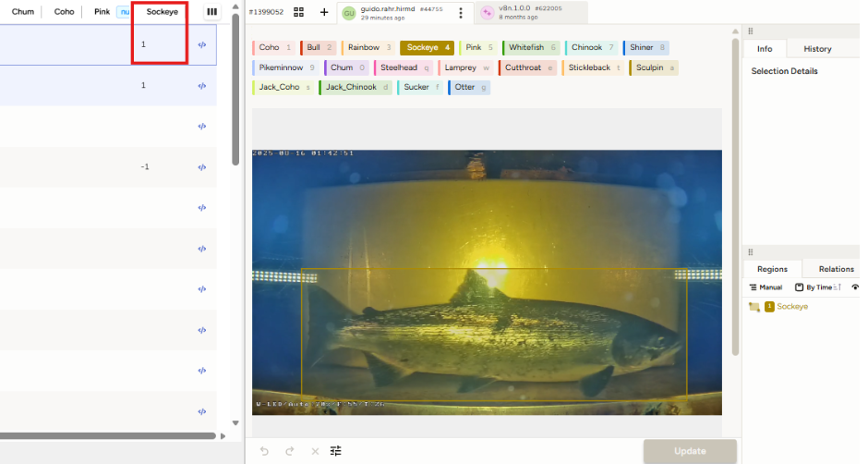Select the Cutthroat label

527,67
